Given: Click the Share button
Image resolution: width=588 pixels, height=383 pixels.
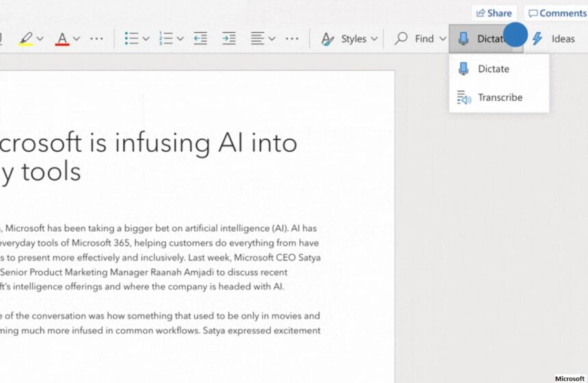Looking at the screenshot, I should (x=494, y=13).
